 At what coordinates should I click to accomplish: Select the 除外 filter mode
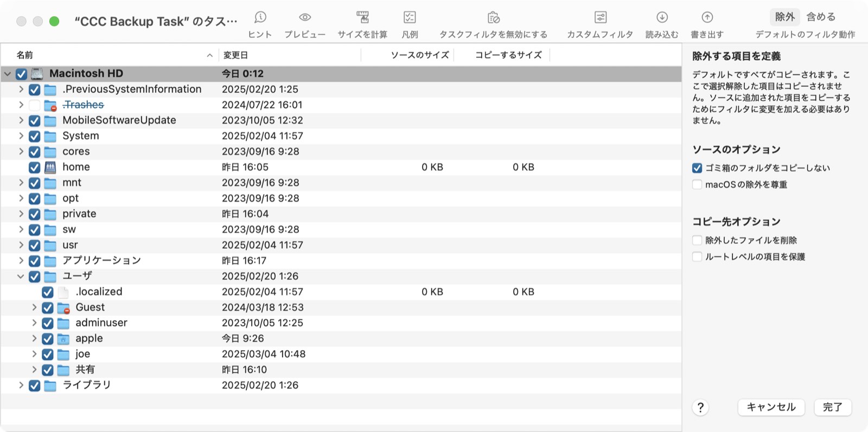tap(784, 17)
